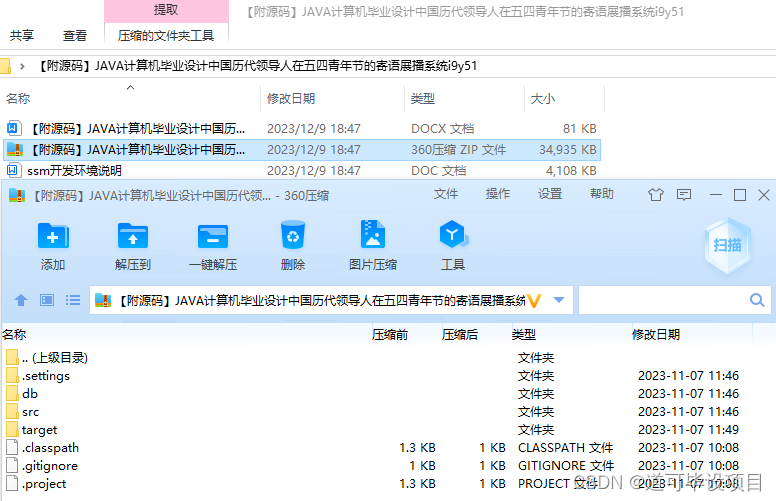Select the .classpath file name
This screenshot has height=501, width=776.
tap(50, 448)
